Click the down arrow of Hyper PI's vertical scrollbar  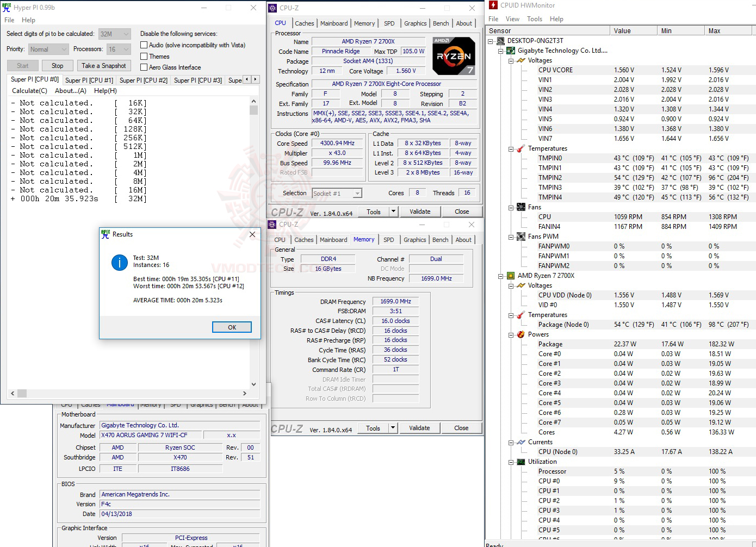tap(253, 384)
